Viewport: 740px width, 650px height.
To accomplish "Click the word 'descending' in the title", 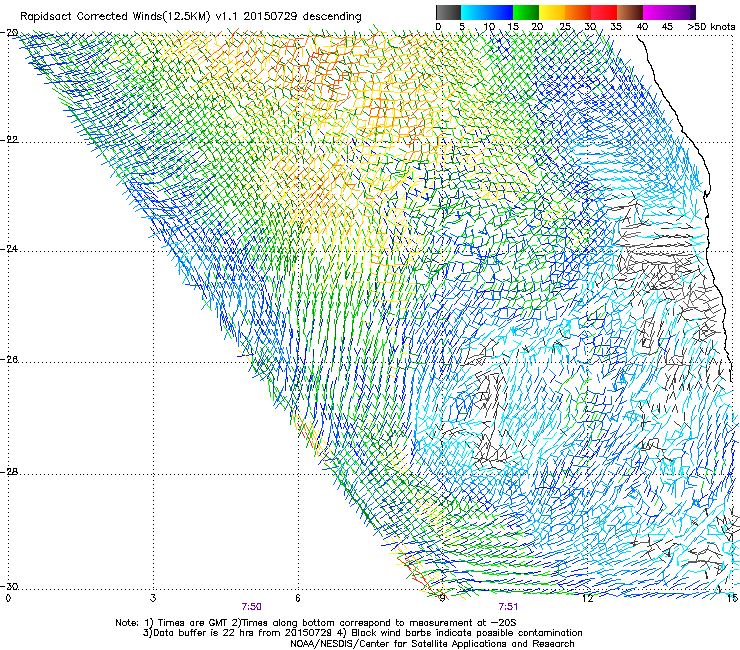I will pyautogui.click(x=332, y=17).
